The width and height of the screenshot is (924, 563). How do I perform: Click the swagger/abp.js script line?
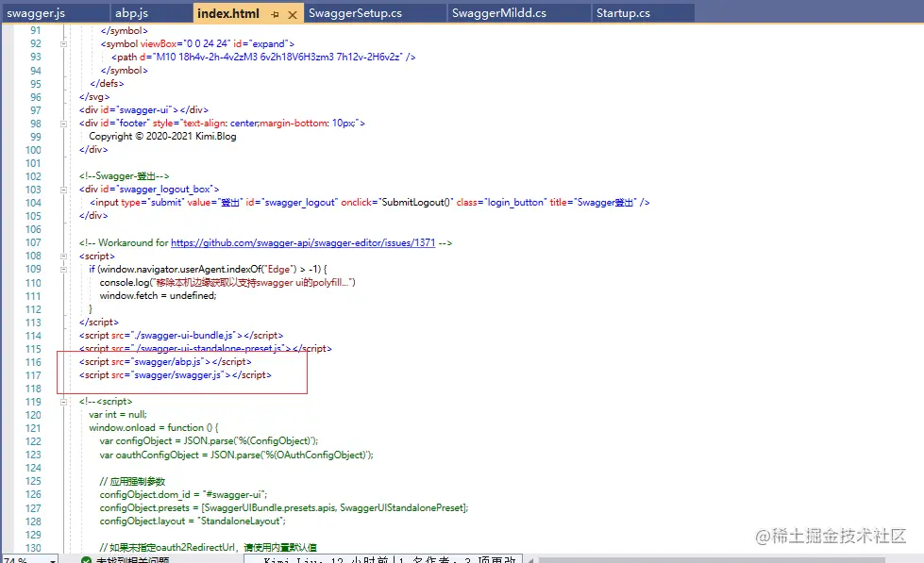point(165,361)
